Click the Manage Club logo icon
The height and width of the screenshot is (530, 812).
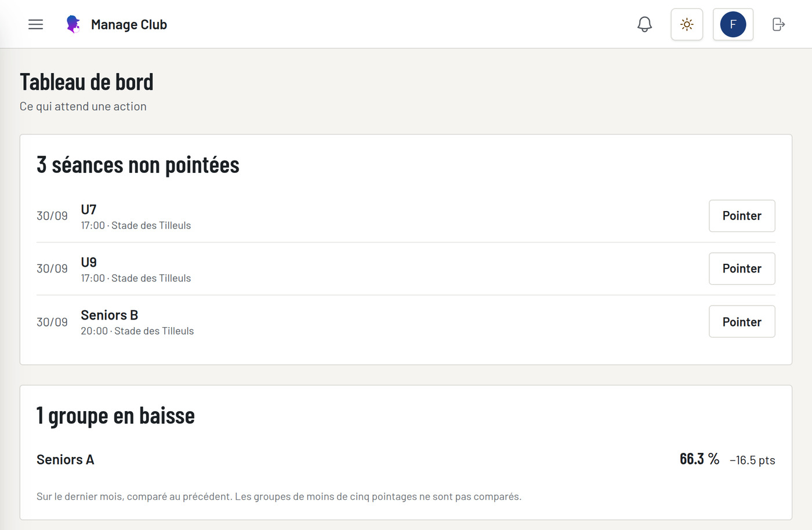(x=73, y=24)
